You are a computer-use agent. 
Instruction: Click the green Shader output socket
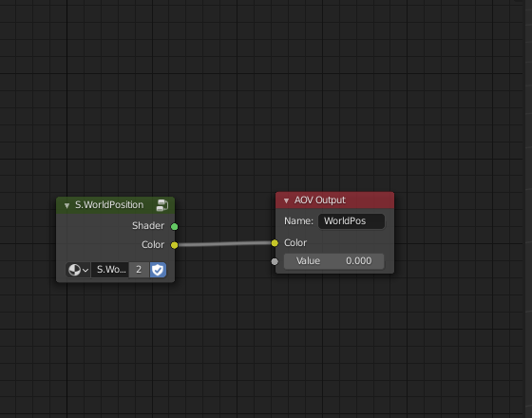[x=175, y=227]
